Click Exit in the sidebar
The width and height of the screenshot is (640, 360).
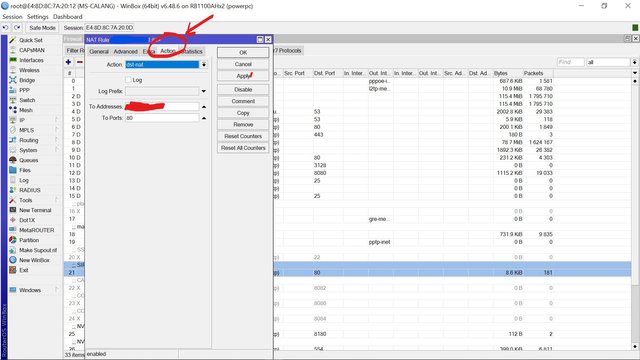(24, 270)
